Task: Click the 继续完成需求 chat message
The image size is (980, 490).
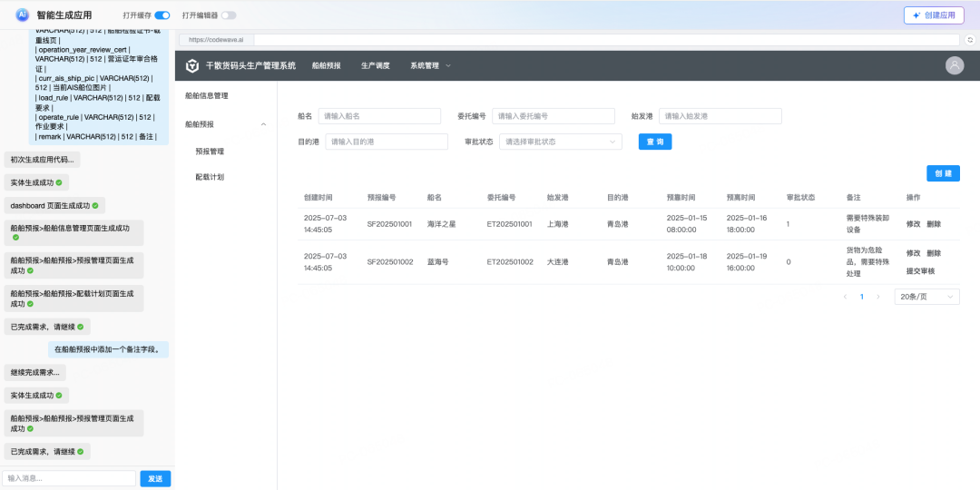Action: [x=35, y=373]
